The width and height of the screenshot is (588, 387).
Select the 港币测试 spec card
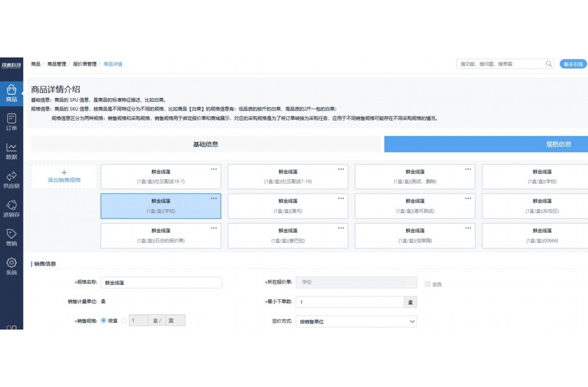point(415,206)
